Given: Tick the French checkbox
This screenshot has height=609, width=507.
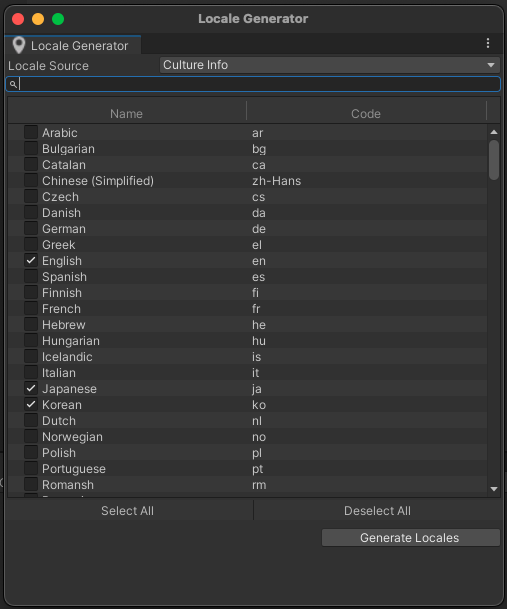Looking at the screenshot, I should [31, 308].
